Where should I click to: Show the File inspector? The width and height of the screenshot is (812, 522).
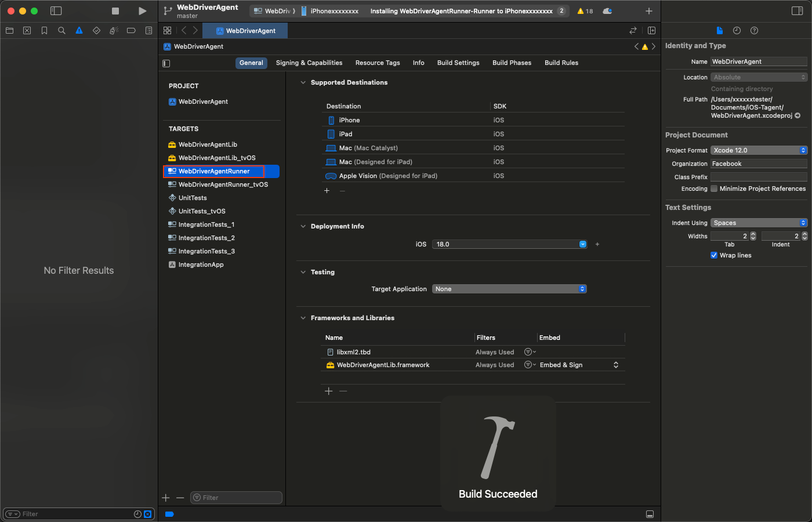pyautogui.click(x=719, y=31)
